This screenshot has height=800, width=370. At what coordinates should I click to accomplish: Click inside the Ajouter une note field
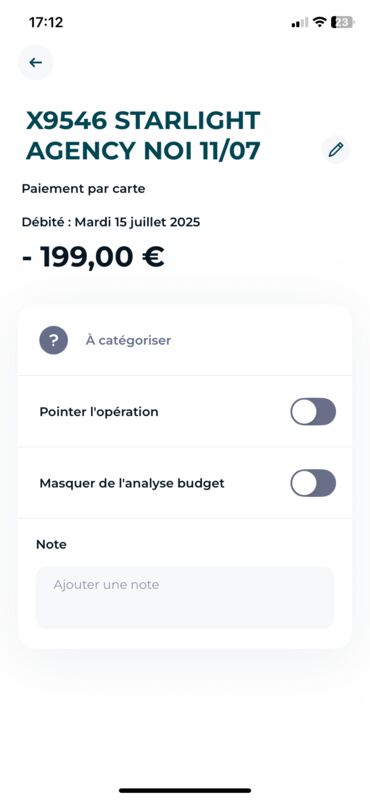185,597
